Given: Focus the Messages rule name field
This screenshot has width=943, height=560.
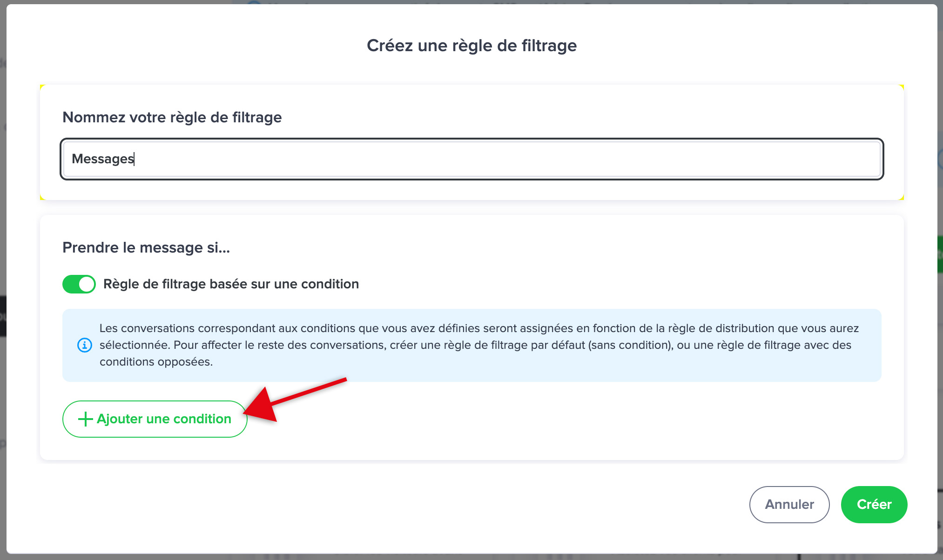Looking at the screenshot, I should tap(471, 159).
